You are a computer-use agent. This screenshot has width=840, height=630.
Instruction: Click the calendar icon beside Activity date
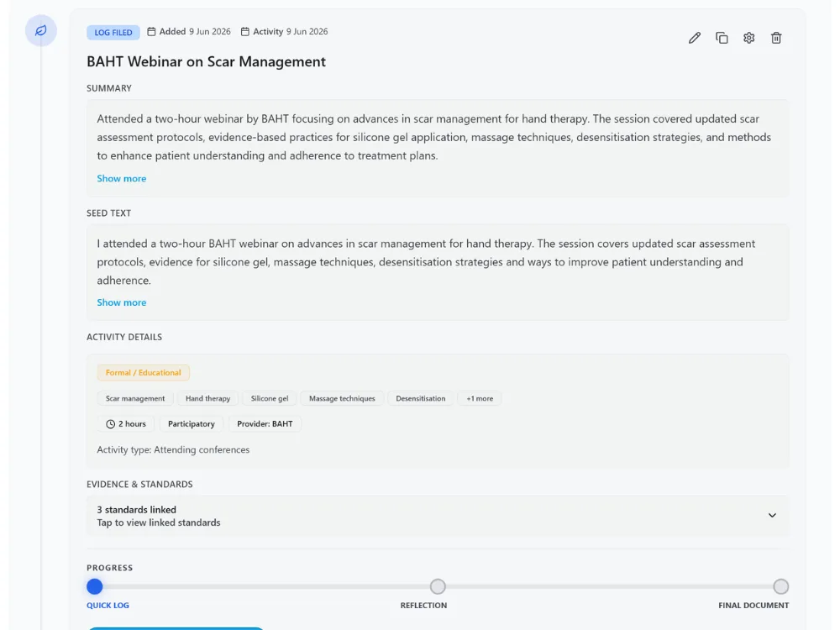[x=244, y=32]
